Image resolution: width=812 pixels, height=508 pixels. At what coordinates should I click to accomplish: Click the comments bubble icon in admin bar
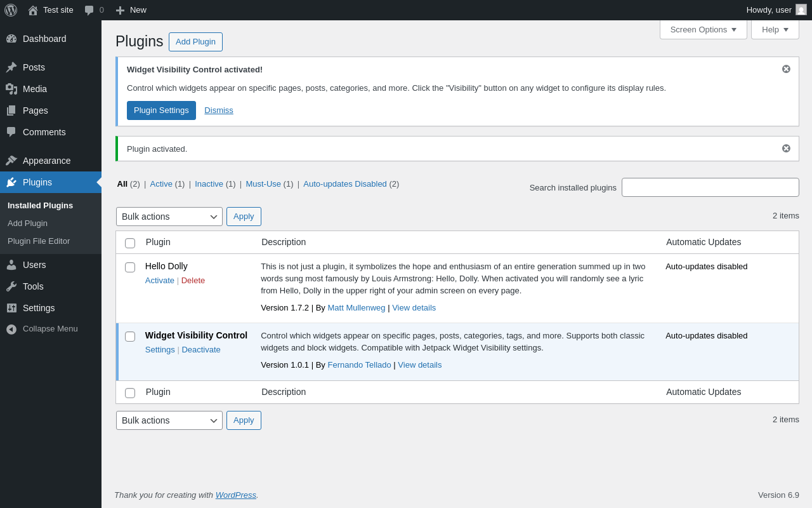(89, 10)
